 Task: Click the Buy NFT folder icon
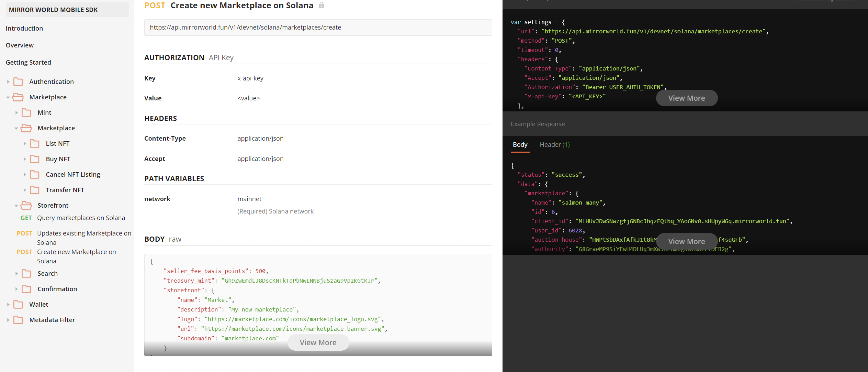pos(35,159)
